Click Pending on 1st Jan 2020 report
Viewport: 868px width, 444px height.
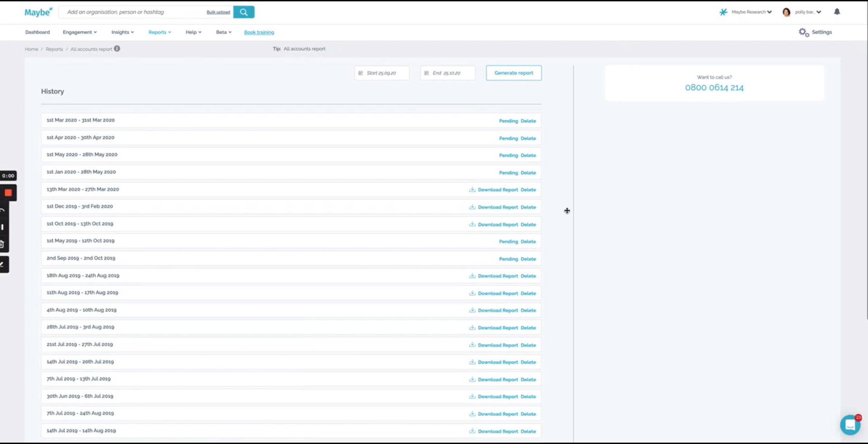[508, 173]
